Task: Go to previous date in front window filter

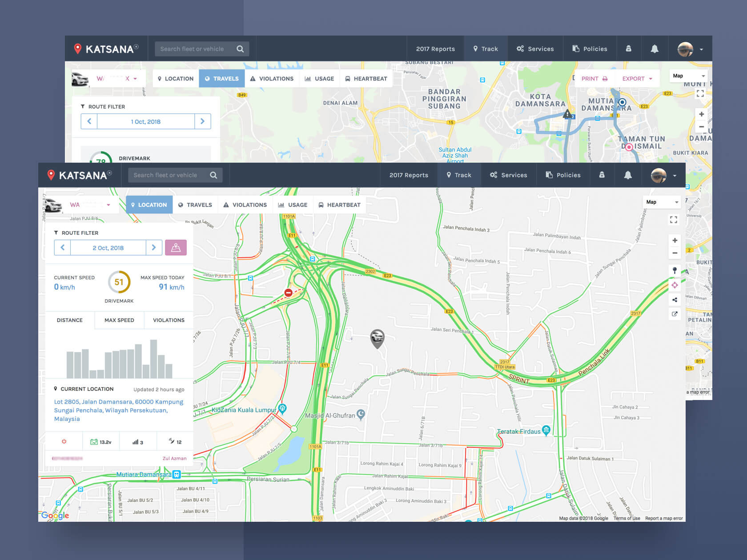Action: click(63, 248)
